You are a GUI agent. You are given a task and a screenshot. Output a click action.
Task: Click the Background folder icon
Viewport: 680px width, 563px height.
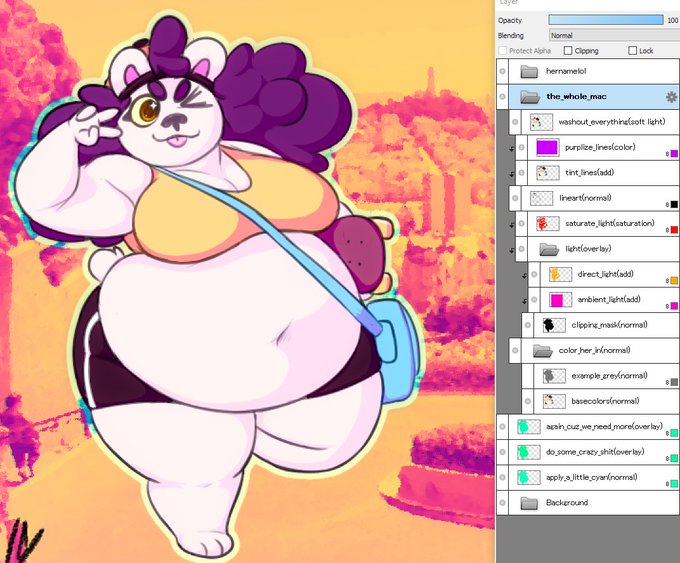click(529, 503)
